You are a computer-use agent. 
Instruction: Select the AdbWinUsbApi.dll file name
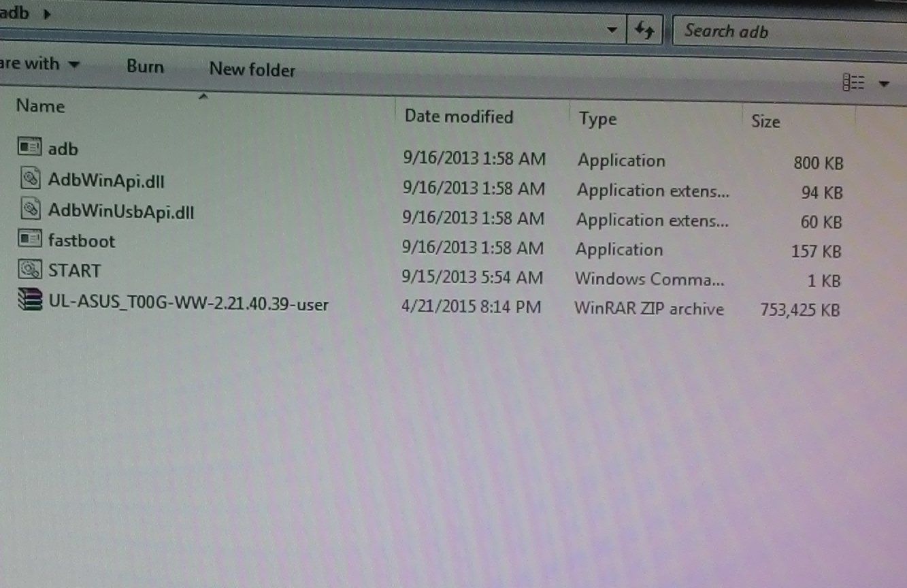121,211
